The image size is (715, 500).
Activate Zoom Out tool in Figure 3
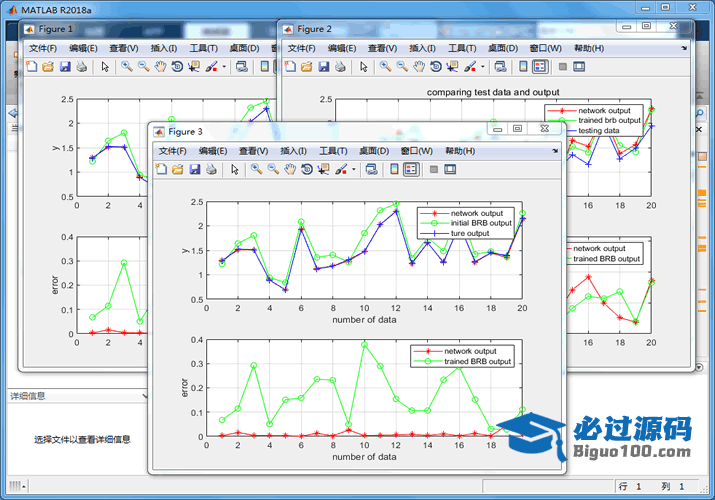[x=273, y=170]
